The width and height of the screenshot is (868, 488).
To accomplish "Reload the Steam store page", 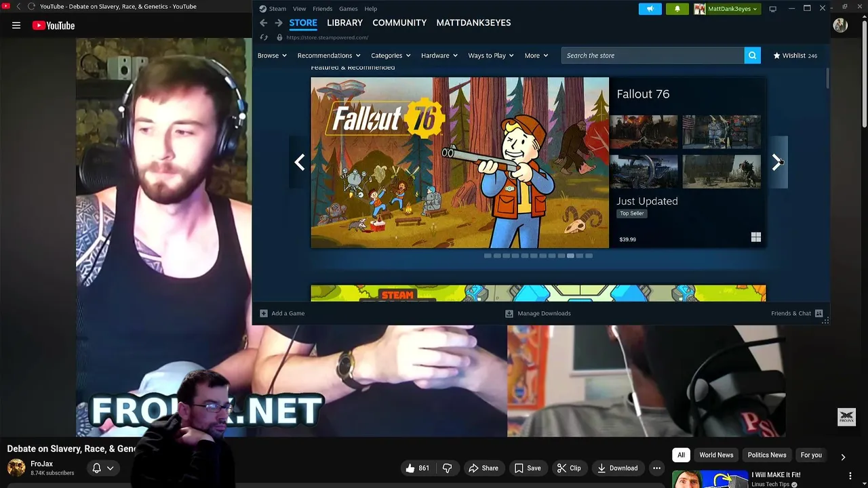I will coord(264,37).
